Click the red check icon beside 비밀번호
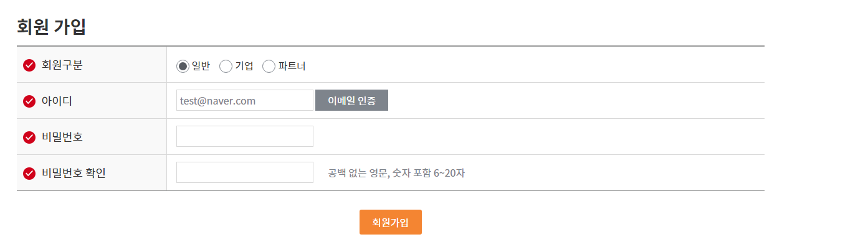The height and width of the screenshot is (242, 868). 29,137
